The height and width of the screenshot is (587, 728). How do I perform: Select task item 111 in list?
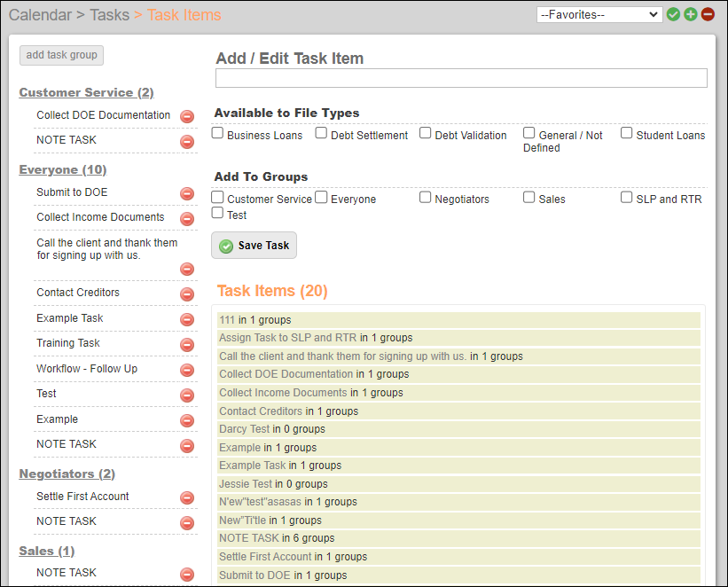458,320
